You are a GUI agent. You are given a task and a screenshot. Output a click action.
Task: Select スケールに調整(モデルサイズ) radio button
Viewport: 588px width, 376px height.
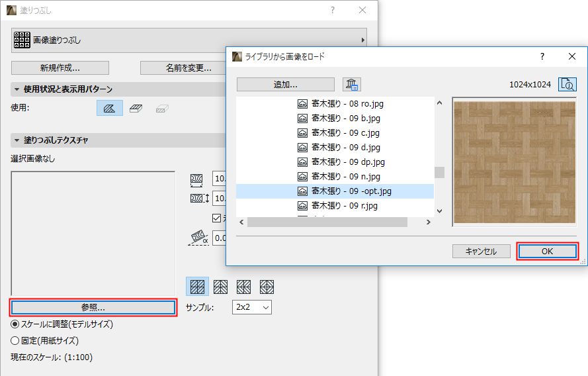[15, 324]
